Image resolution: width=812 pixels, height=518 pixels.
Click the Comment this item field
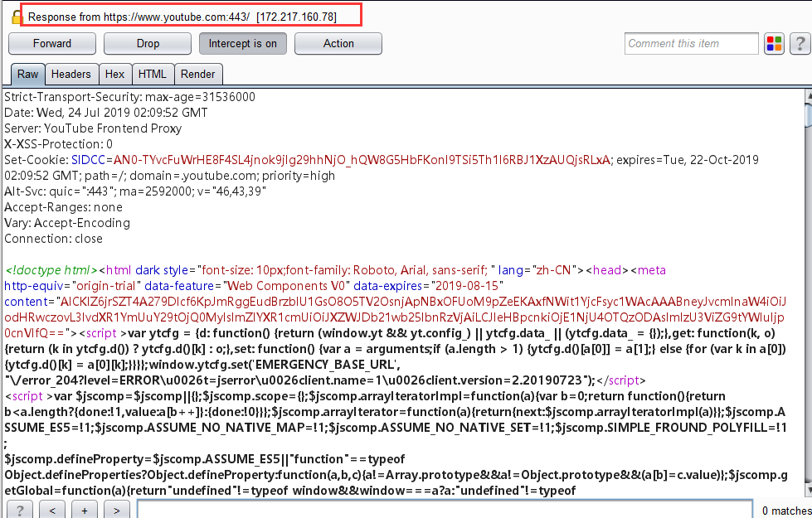[x=692, y=43]
